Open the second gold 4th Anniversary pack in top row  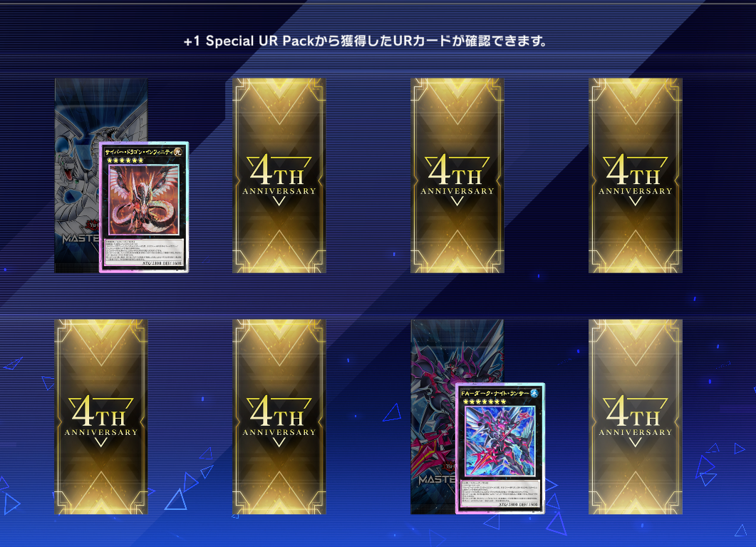[279, 175]
